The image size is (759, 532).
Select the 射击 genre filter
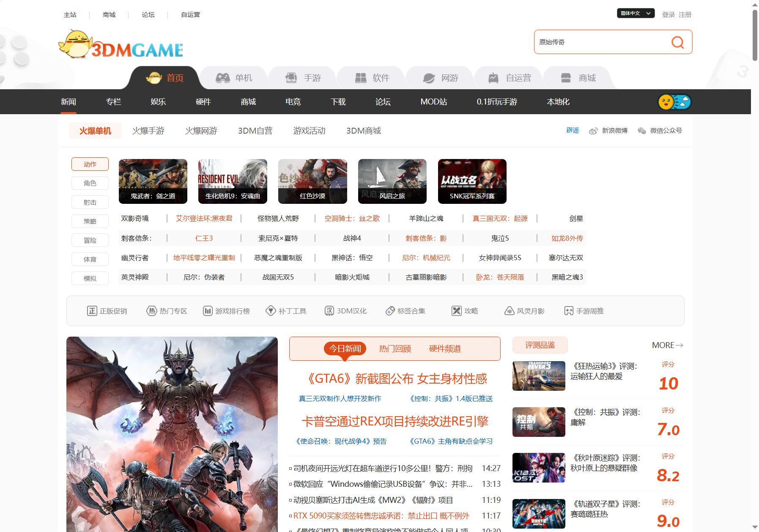(x=90, y=202)
